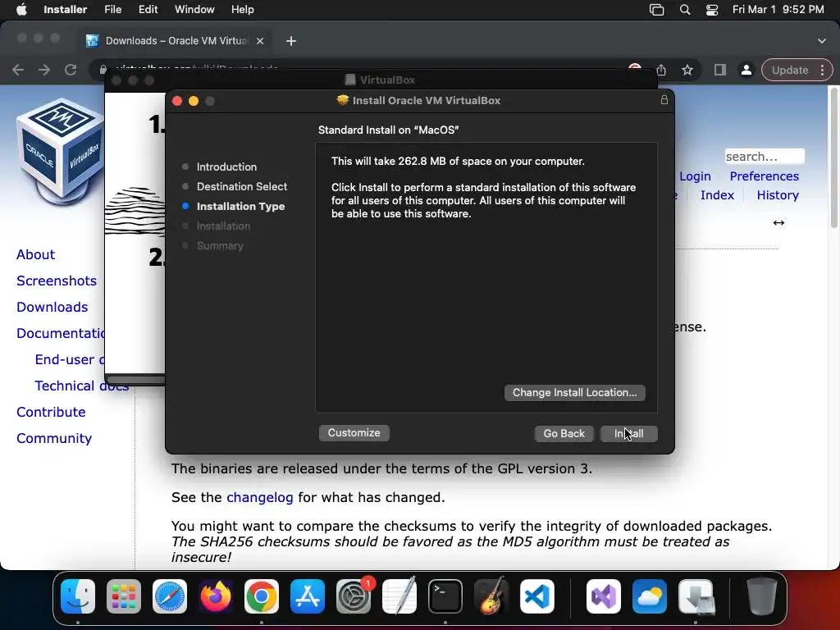Select the Introduction step in installer sidebar
Screen dimensions: 840x630
tap(226, 167)
